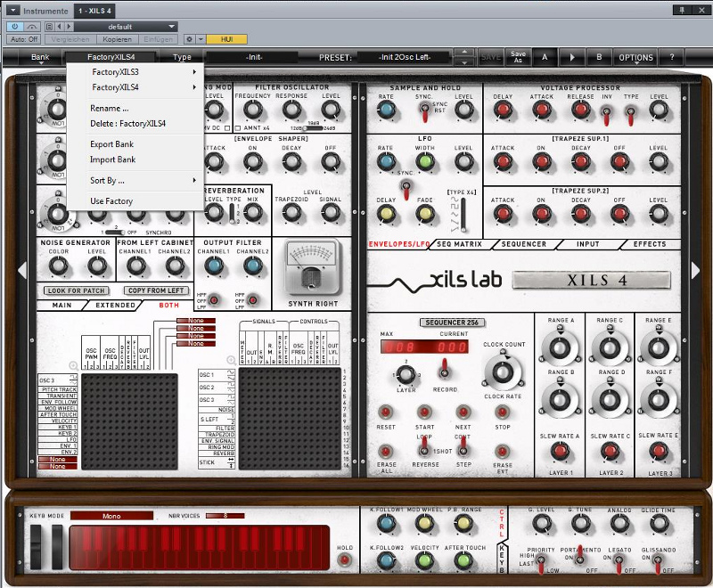Click the Kopieren button
Image resolution: width=713 pixels, height=588 pixels.
(x=117, y=39)
